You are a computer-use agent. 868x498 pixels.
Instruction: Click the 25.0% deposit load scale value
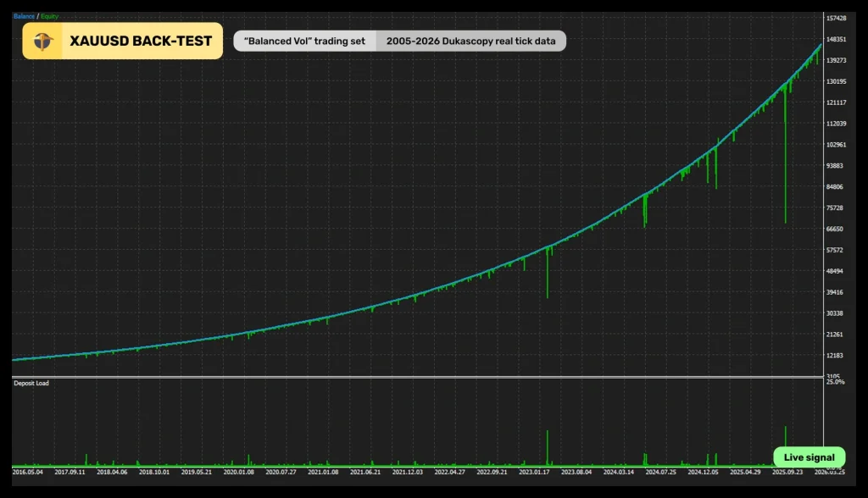[x=835, y=382]
